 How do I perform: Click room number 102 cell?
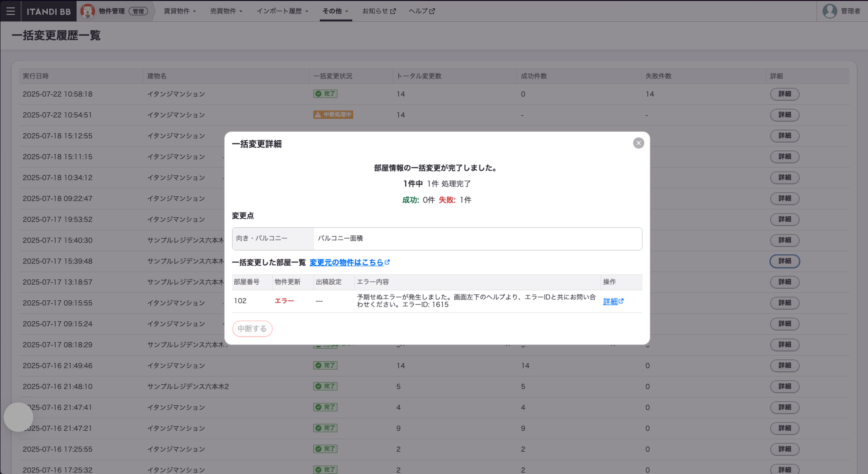pyautogui.click(x=252, y=301)
